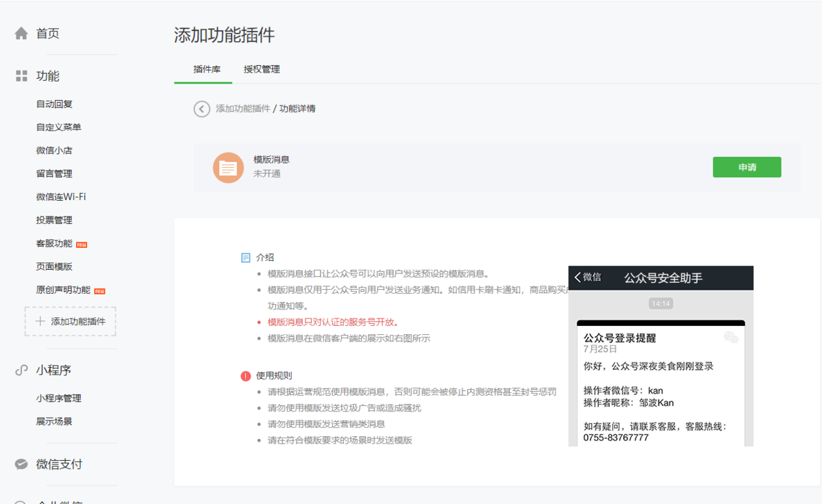Screen dimensions: 822x504
Task: Open 留言管理 in the sidebar
Action: [54, 174]
